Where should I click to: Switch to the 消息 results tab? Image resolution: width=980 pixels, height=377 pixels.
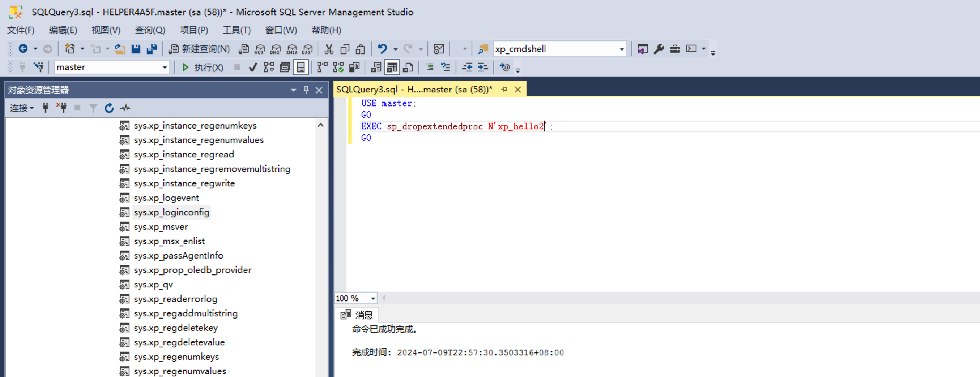pyautogui.click(x=358, y=315)
